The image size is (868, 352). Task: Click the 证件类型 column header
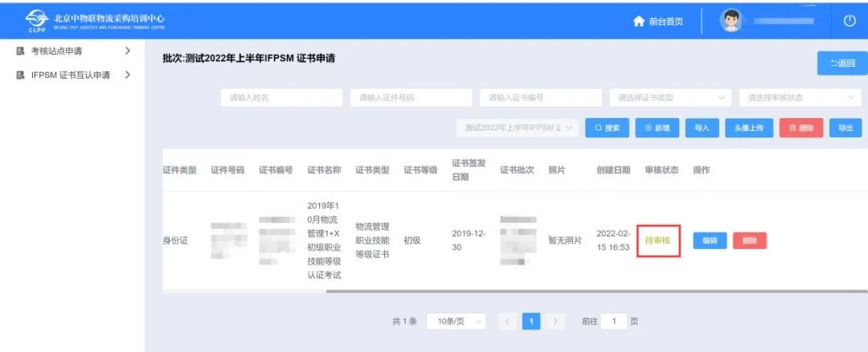click(x=179, y=170)
